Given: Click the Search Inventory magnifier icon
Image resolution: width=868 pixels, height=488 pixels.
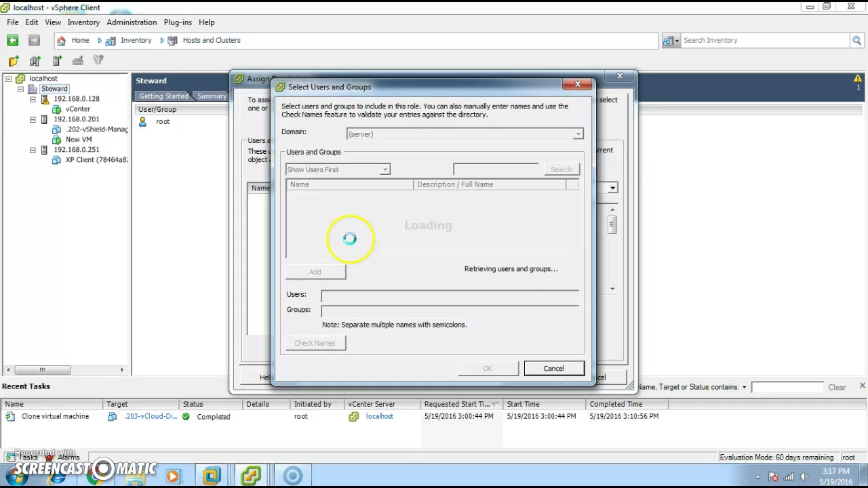Looking at the screenshot, I should point(857,41).
